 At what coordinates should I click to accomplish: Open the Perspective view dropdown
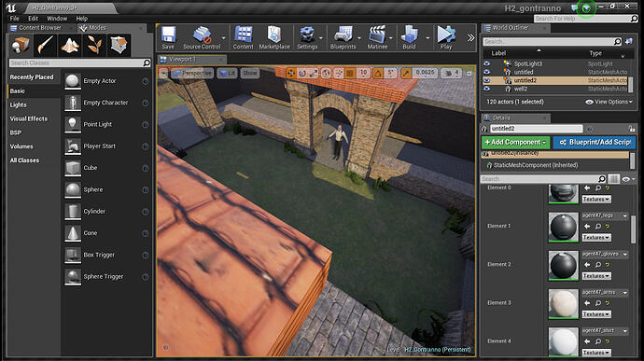(192, 73)
